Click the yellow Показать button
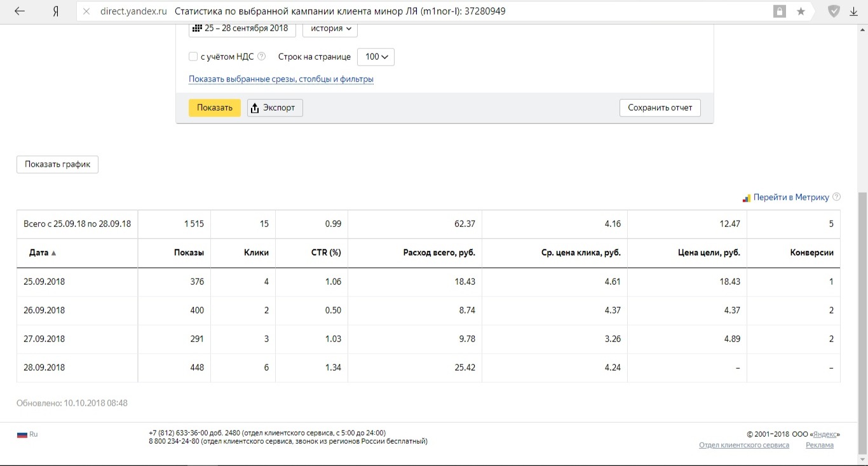This screenshot has width=868, height=466. [x=215, y=107]
